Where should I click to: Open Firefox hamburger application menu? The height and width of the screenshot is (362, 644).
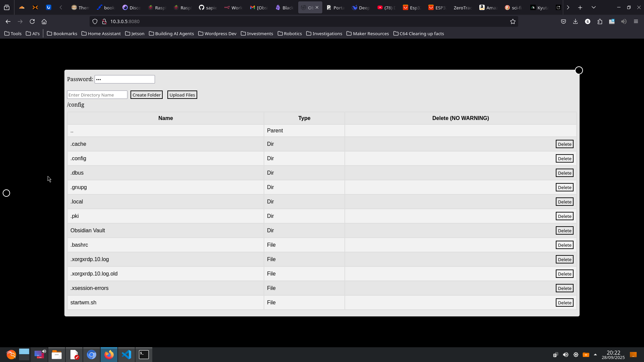click(x=636, y=21)
